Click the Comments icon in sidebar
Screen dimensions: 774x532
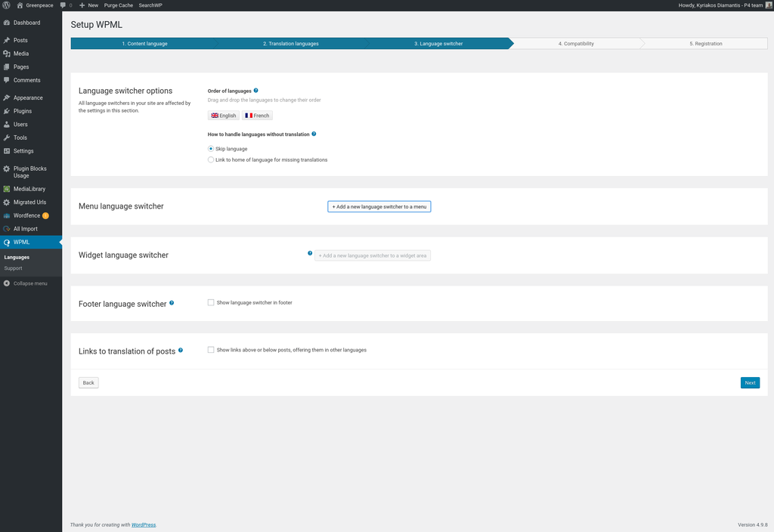6,80
